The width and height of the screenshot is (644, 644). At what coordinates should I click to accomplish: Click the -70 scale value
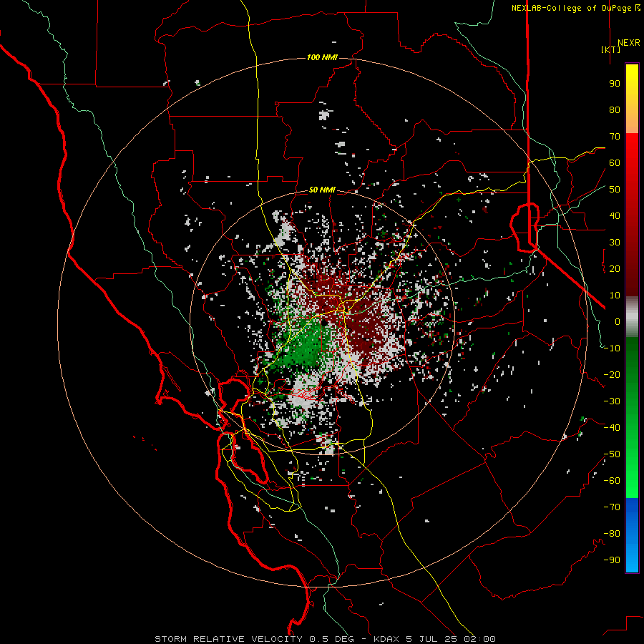[x=612, y=507]
